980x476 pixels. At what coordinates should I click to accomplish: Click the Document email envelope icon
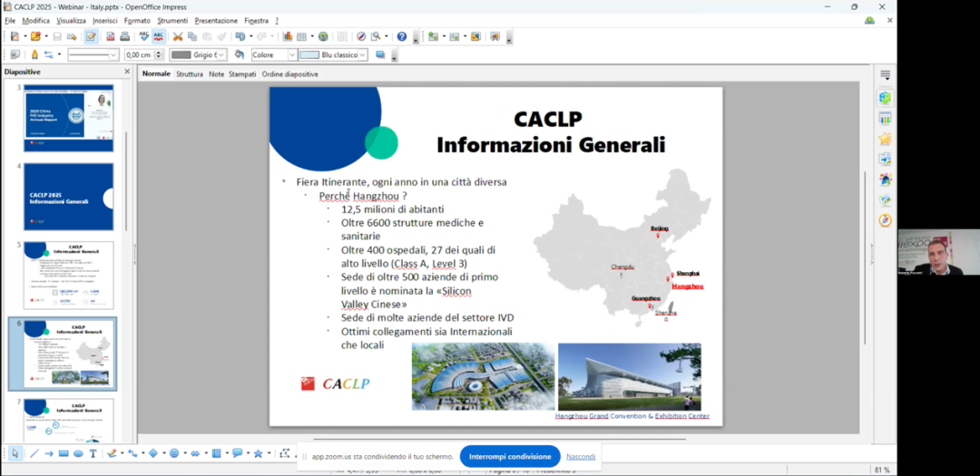point(72,36)
